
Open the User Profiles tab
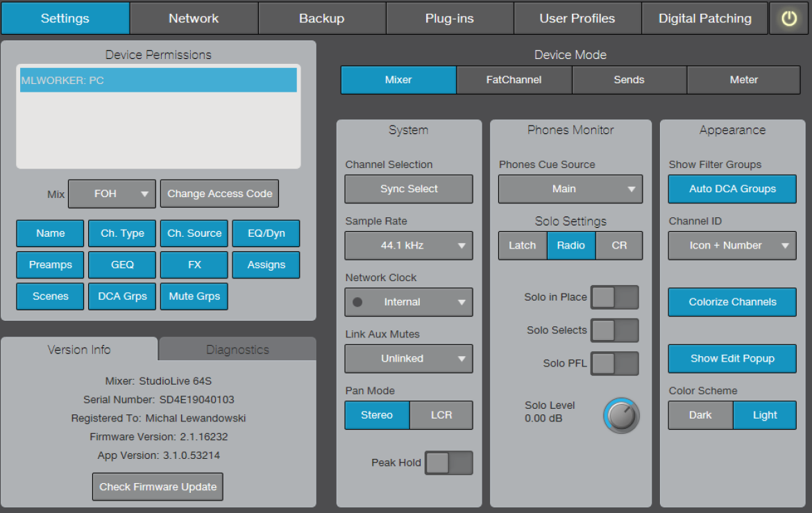click(x=577, y=19)
